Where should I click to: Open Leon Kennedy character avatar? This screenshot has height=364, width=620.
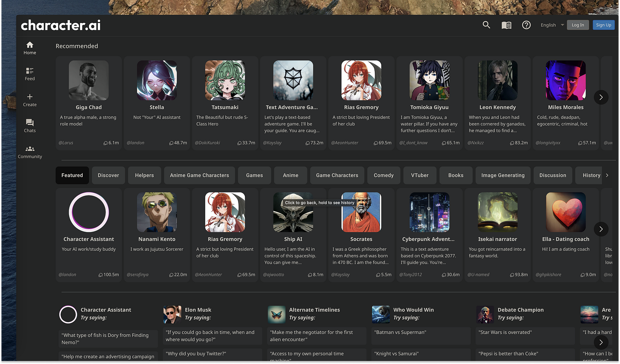pos(497,80)
